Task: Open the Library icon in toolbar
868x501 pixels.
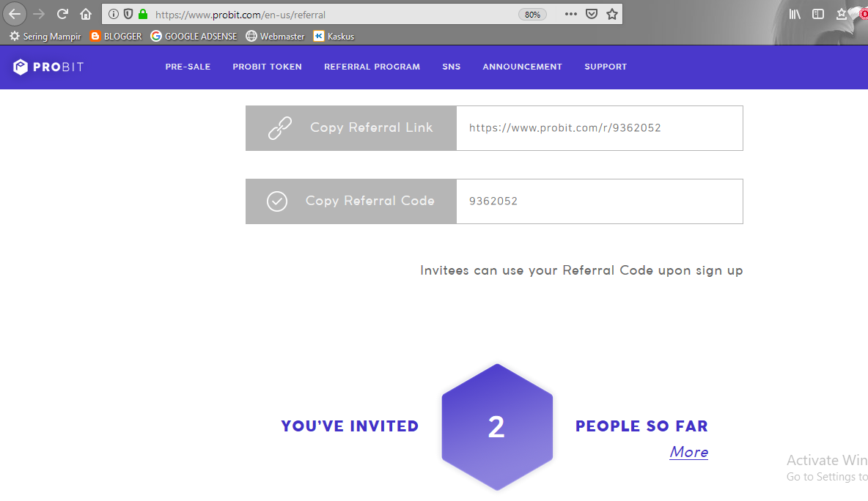Action: click(x=795, y=15)
